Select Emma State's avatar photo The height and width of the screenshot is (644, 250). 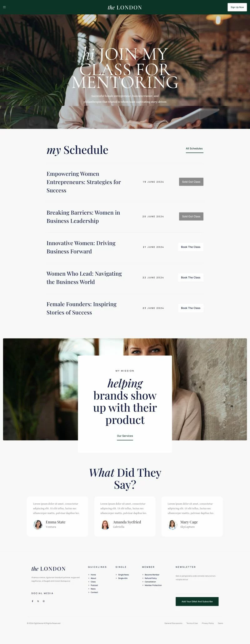tap(38, 524)
